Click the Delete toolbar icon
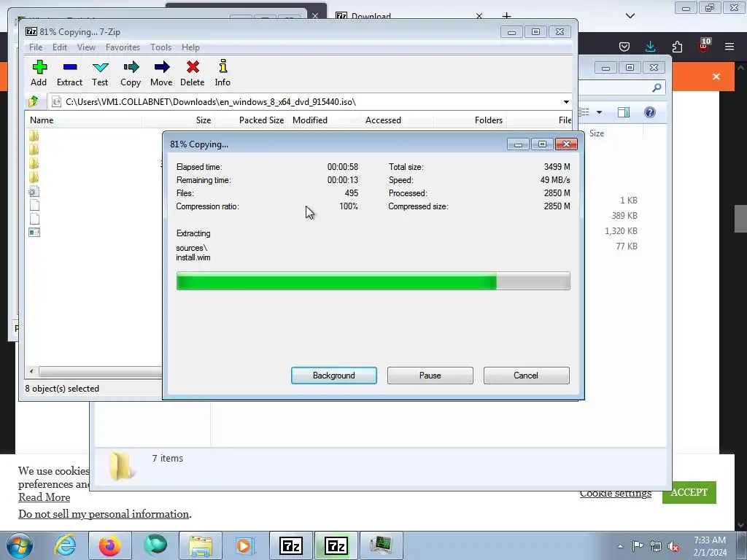The height and width of the screenshot is (560, 747). coord(193,73)
